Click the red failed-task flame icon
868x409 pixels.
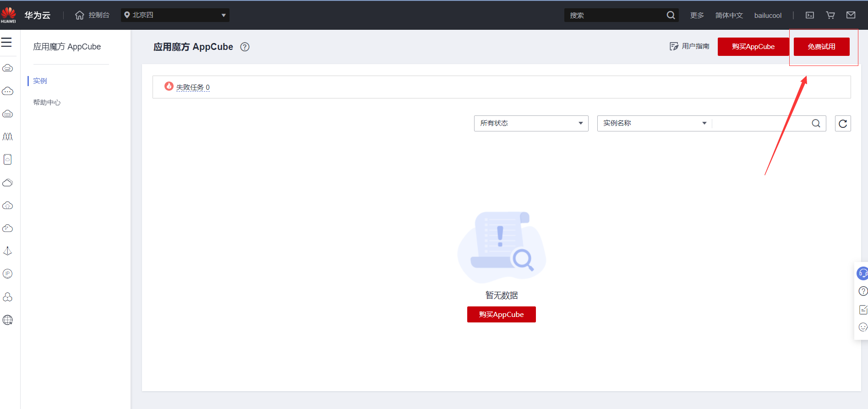click(x=169, y=86)
